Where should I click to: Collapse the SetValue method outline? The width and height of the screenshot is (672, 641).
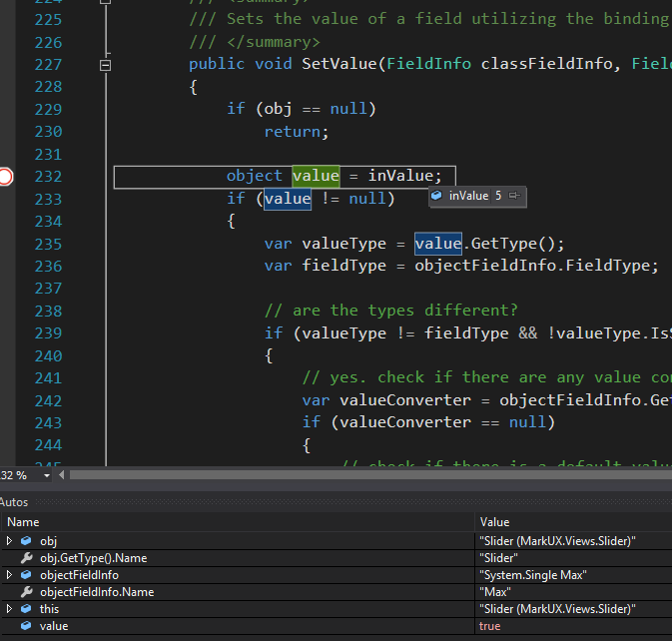105,65
